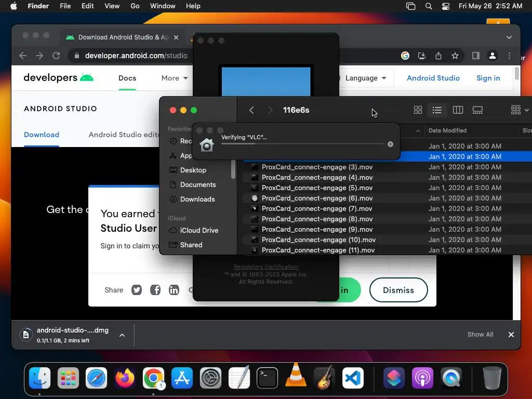Image resolution: width=532 pixels, height=399 pixels.
Task: Open Chrome profile avatar
Action: pyautogui.click(x=493, y=56)
